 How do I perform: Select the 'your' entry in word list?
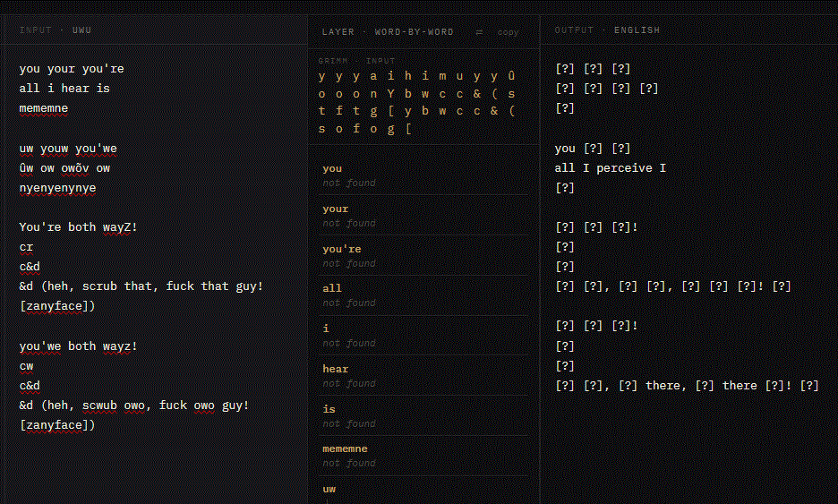(x=335, y=209)
